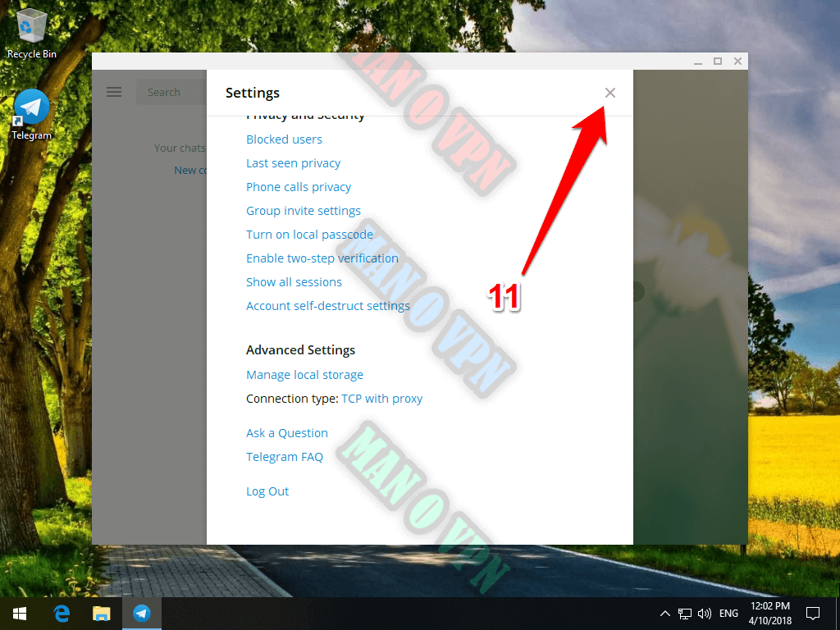Switch the ENG input language indicator
Screen dimensions: 840x630
pyautogui.click(x=728, y=614)
